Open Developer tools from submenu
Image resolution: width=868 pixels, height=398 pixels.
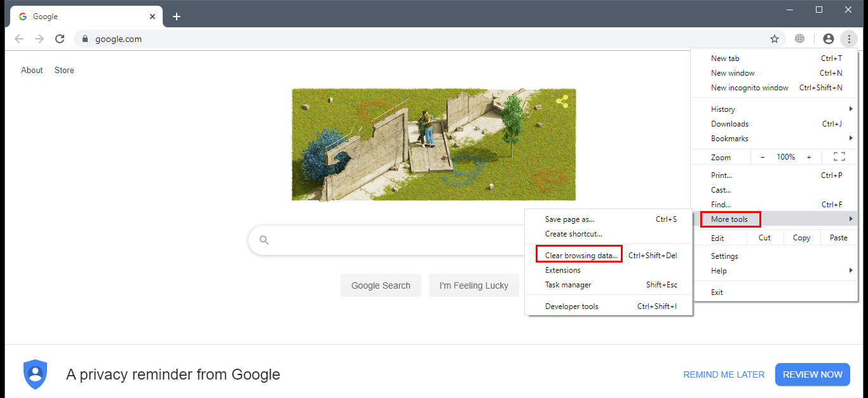(609, 306)
